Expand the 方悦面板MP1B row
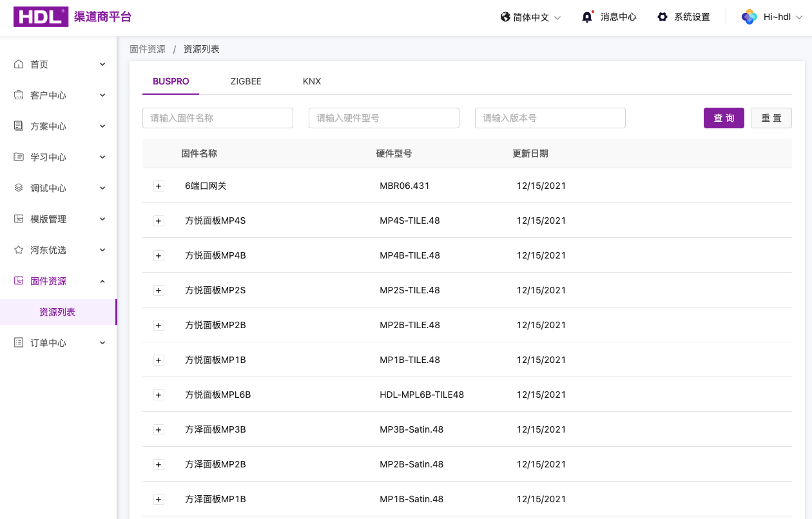This screenshot has height=519, width=812. point(159,360)
